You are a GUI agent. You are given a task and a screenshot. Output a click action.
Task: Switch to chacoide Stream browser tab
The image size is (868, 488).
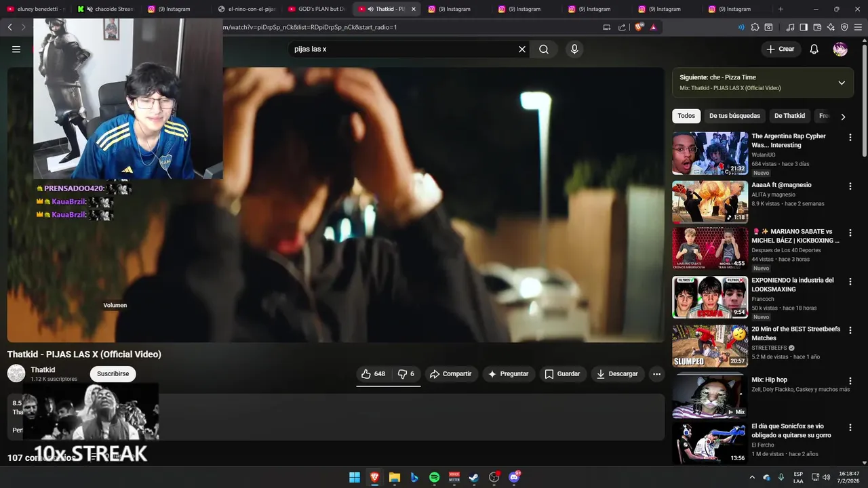tap(106, 9)
